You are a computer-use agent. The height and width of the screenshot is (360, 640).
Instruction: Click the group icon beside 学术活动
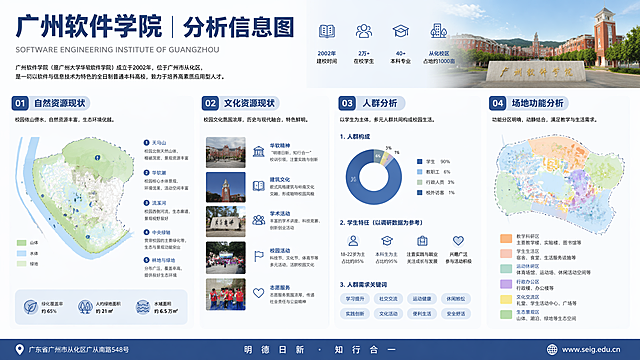click(258, 220)
